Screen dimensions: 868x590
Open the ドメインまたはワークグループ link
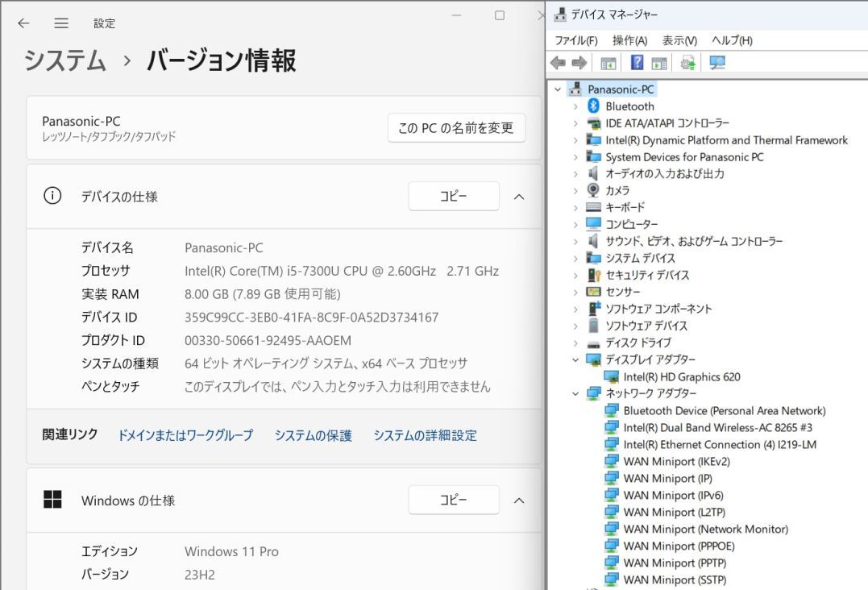click(x=185, y=435)
